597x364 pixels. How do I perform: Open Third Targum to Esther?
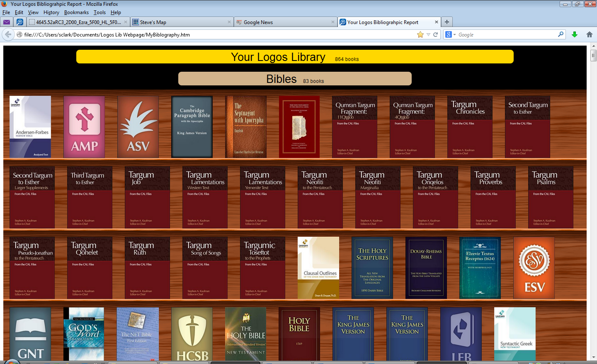(x=90, y=197)
